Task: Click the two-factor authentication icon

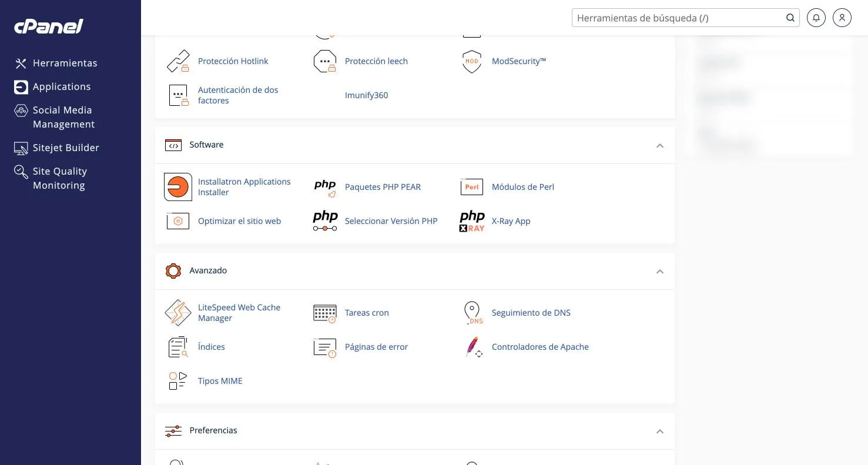Action: 178,95
